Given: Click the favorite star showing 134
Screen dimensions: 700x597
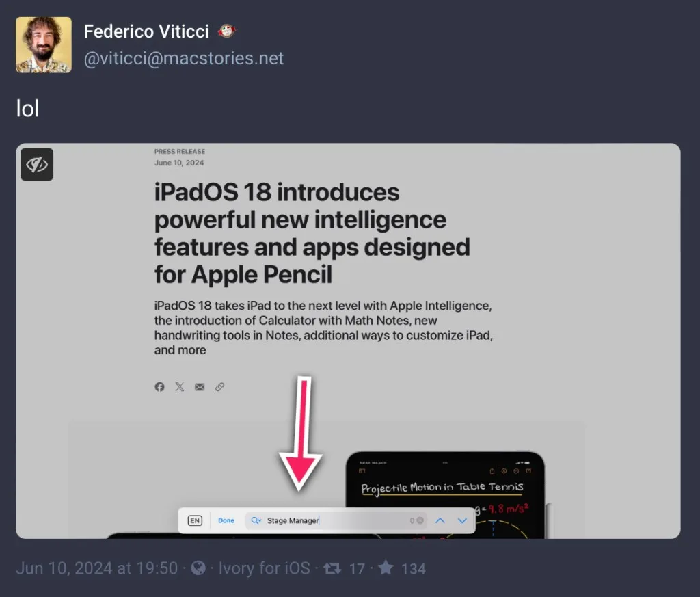Looking at the screenshot, I should 386,568.
